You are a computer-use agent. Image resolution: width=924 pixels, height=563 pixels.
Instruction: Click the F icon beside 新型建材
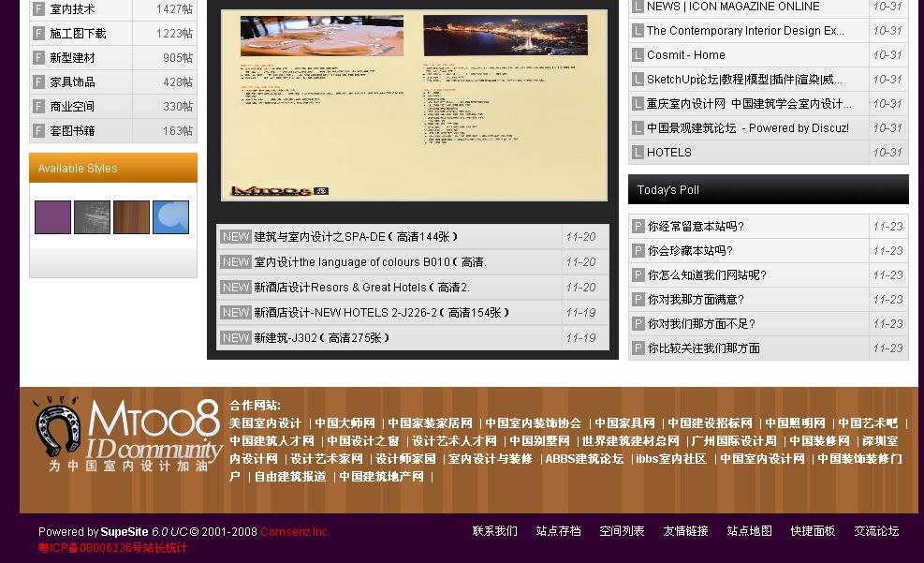click(x=38, y=58)
